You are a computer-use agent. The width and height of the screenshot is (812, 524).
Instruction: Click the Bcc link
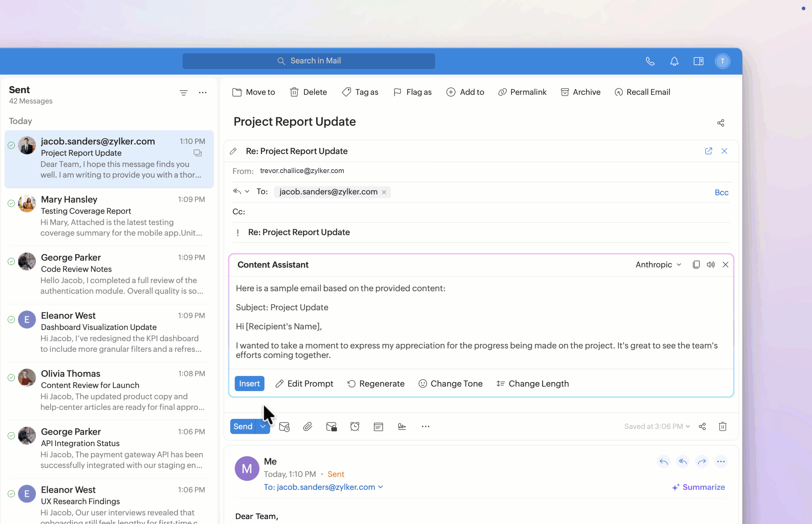tap(721, 193)
